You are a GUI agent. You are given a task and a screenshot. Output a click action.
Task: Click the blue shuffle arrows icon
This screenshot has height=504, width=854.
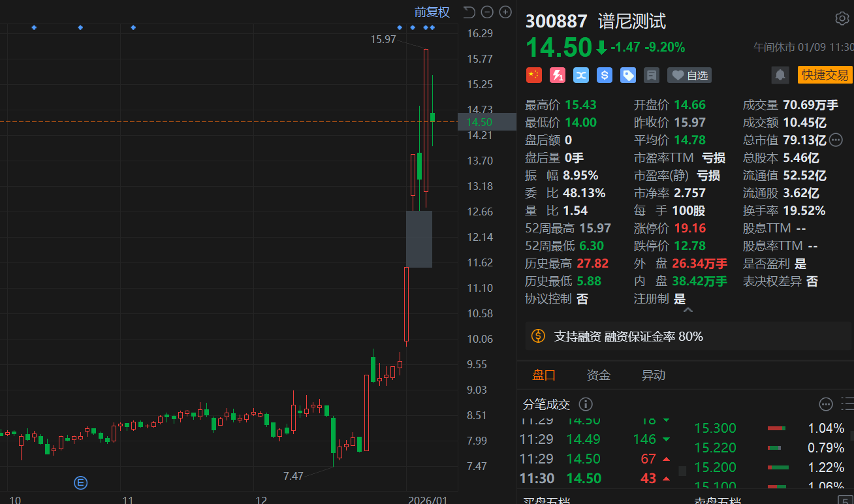pos(581,75)
